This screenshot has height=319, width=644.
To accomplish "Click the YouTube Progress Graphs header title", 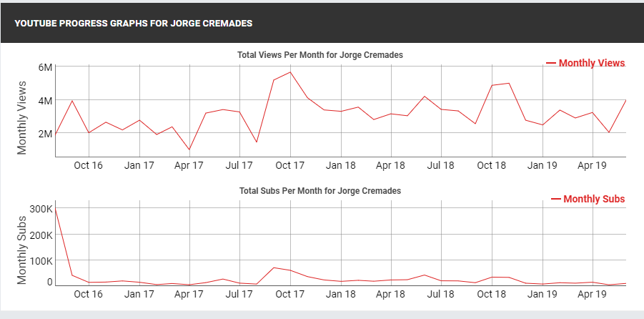I will click(x=133, y=24).
